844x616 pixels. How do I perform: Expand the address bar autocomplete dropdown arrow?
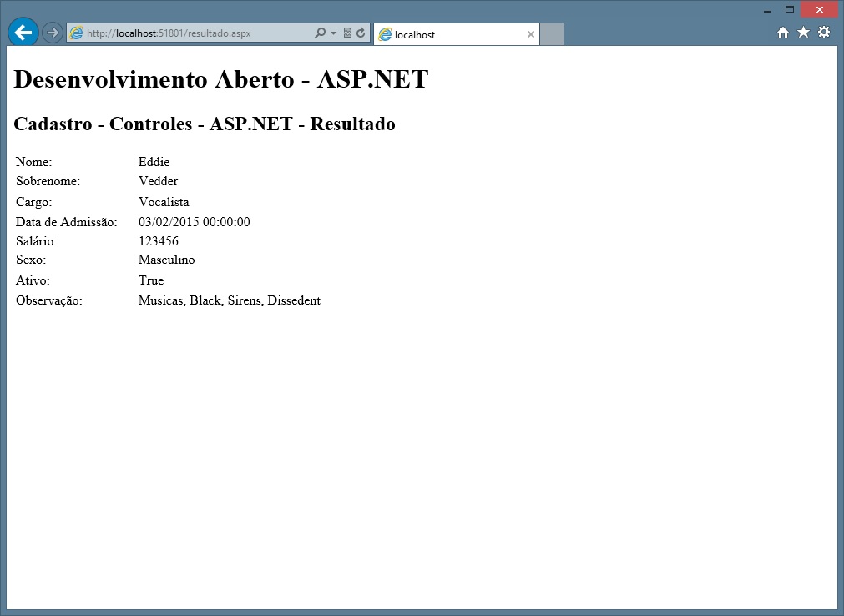(334, 33)
